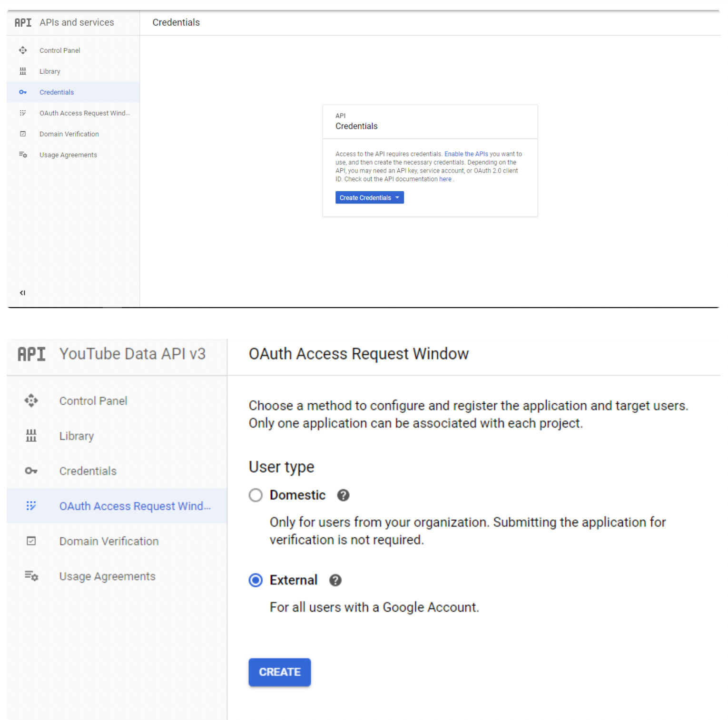The height and width of the screenshot is (720, 728).
Task: Click the Domestic label text
Action: click(x=298, y=495)
